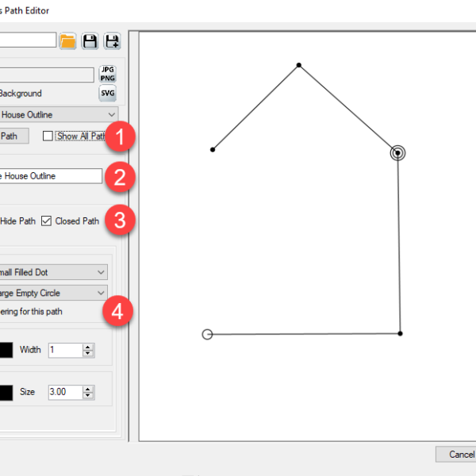Click the save-as floppy with plus icon
The width and height of the screenshot is (476, 476).
(112, 41)
